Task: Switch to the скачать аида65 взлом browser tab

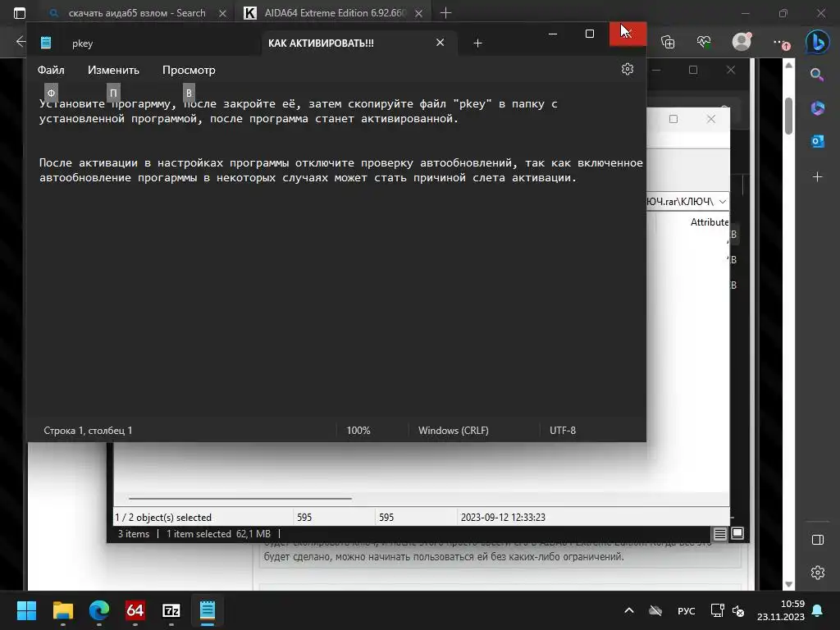Action: pyautogui.click(x=137, y=13)
